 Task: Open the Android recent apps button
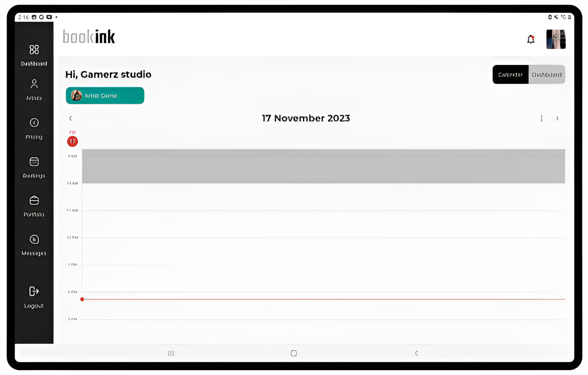[x=171, y=353]
